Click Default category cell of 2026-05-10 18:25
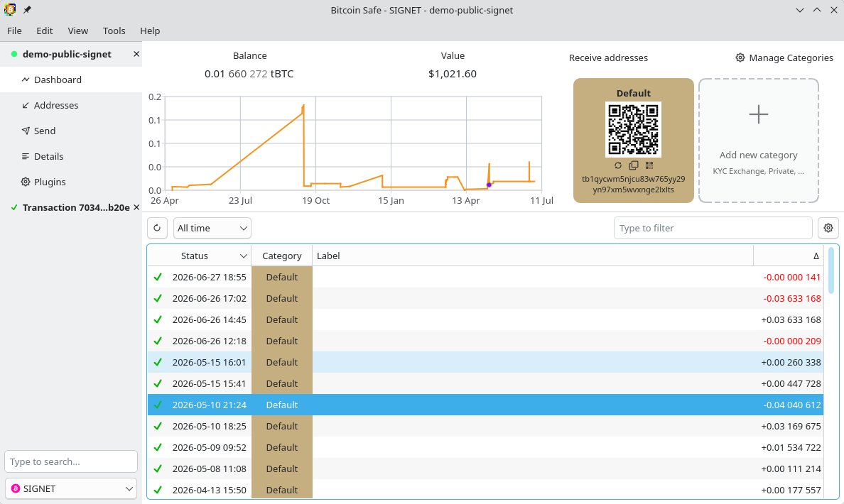The height and width of the screenshot is (504, 844). pos(281,426)
